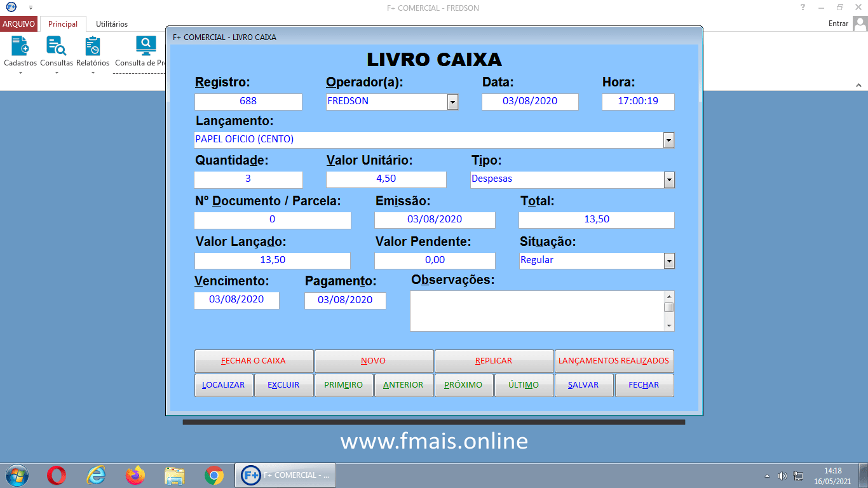The width and height of the screenshot is (868, 488).
Task: Click the speaker icon in system tray
Action: [783, 475]
